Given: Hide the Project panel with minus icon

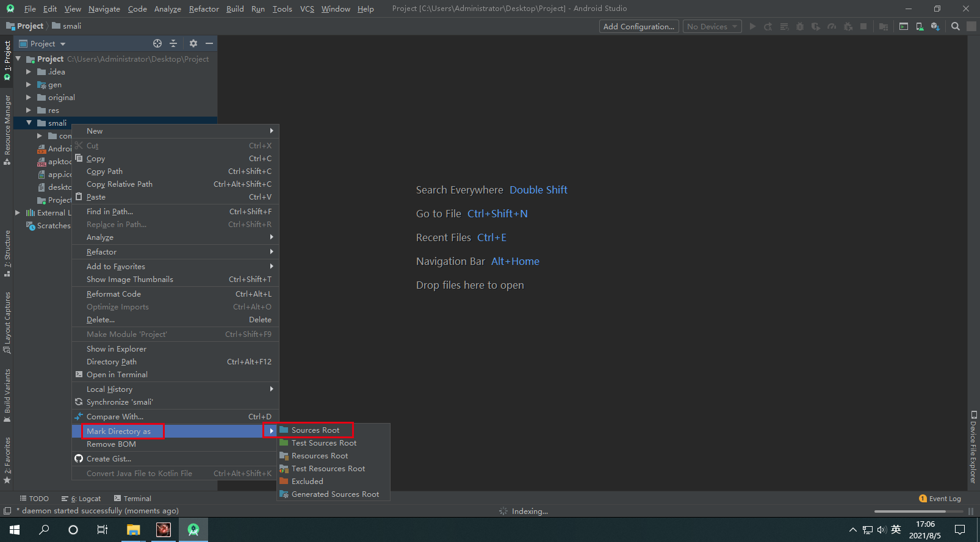Looking at the screenshot, I should point(209,43).
